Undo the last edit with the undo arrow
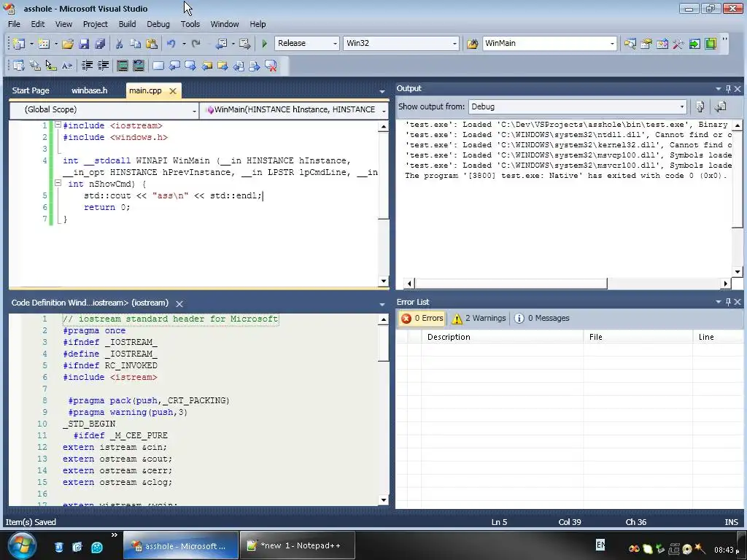 click(x=171, y=43)
